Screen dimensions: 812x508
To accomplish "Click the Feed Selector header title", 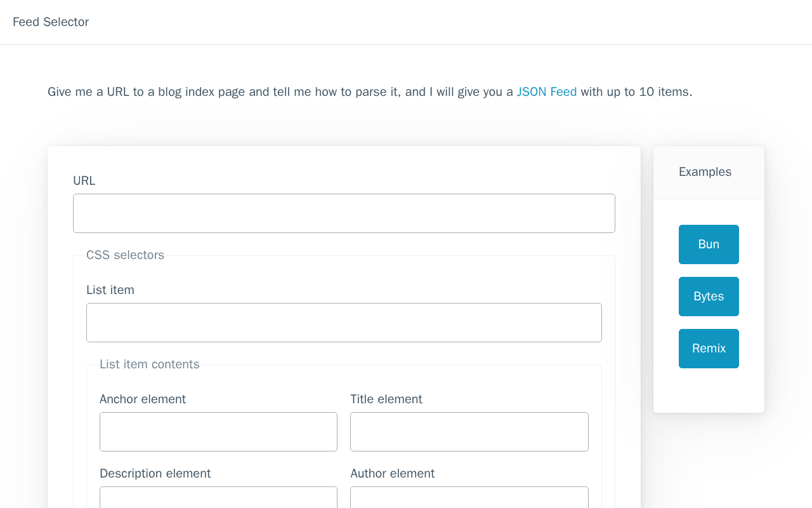I will (51, 22).
